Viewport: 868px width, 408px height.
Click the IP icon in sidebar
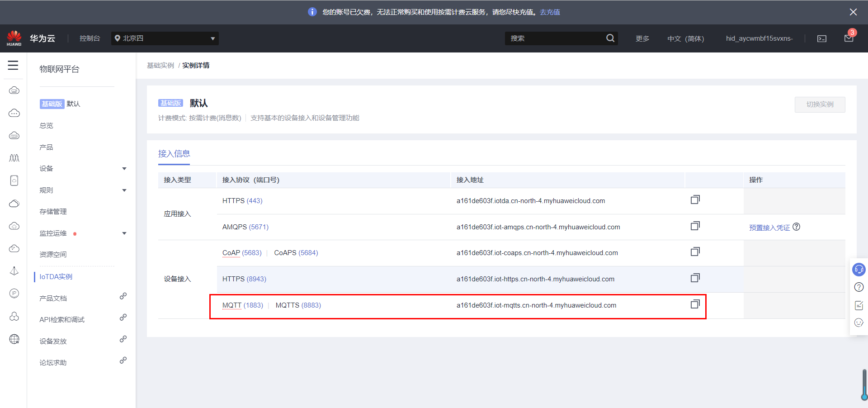[x=14, y=294]
